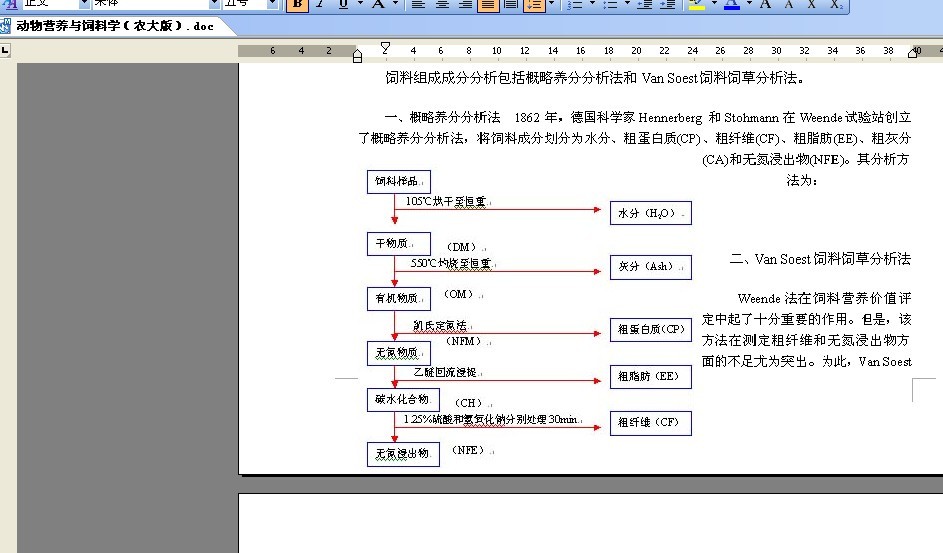Toggle Bold formatting button
This screenshot has width=943, height=553.
point(297,5)
